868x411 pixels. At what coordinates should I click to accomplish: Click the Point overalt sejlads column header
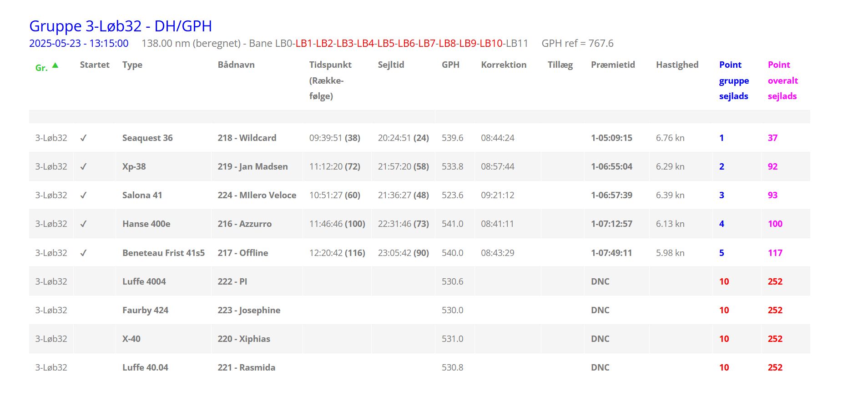tap(782, 80)
